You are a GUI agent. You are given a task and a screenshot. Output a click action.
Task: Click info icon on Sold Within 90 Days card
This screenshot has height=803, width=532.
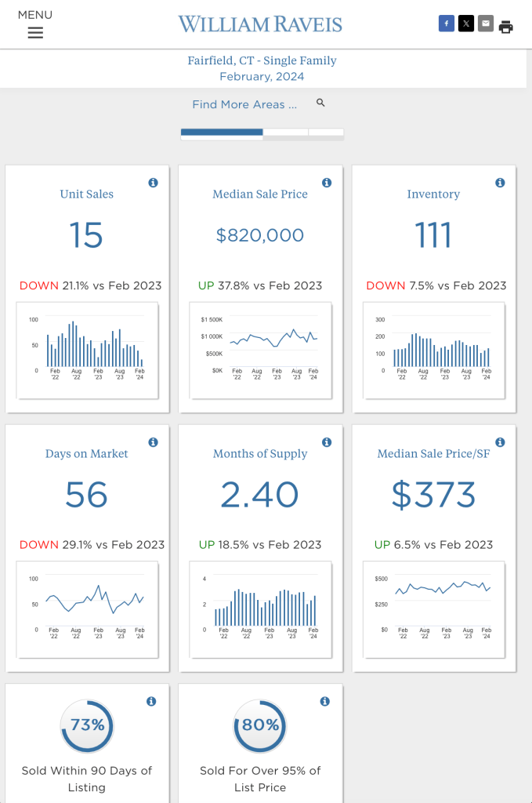[151, 701]
